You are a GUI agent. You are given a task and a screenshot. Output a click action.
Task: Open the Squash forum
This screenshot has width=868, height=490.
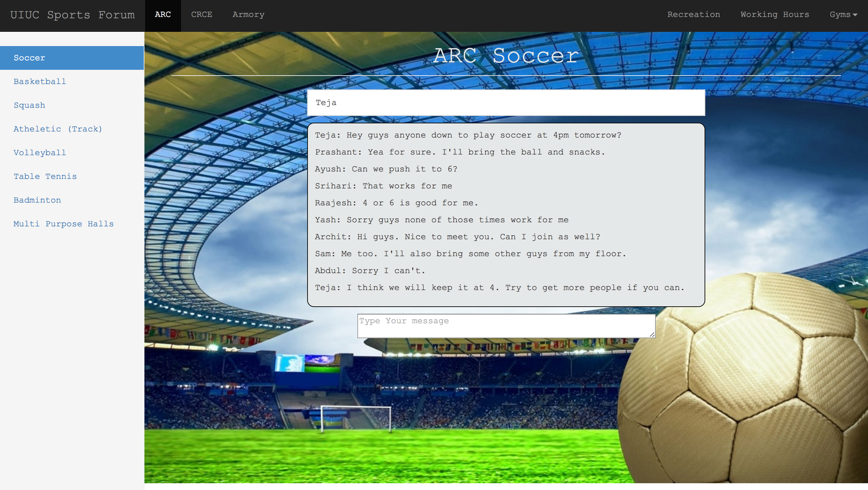[29, 105]
